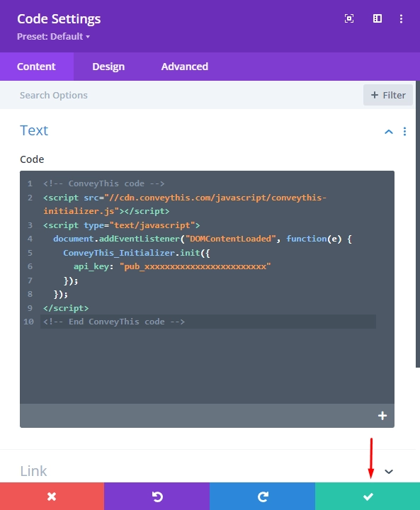Click the blue redo button
The height and width of the screenshot is (510, 420).
coord(262,497)
